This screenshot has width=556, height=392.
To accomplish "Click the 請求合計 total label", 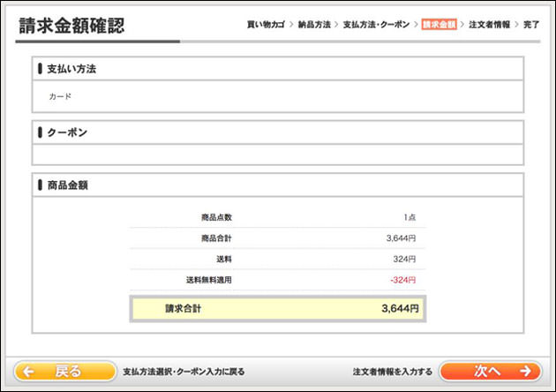I will [x=184, y=309].
